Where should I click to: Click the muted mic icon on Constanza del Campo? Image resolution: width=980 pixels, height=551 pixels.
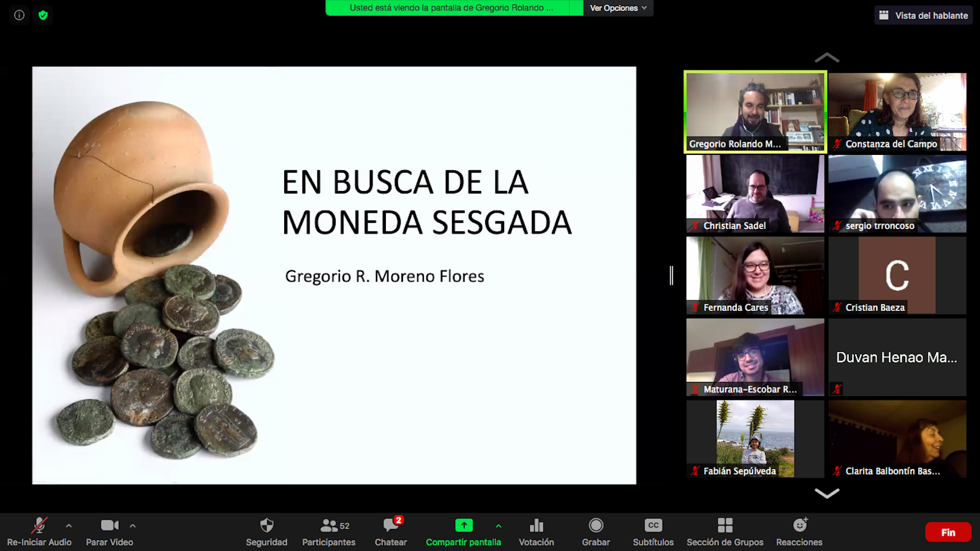pyautogui.click(x=837, y=144)
